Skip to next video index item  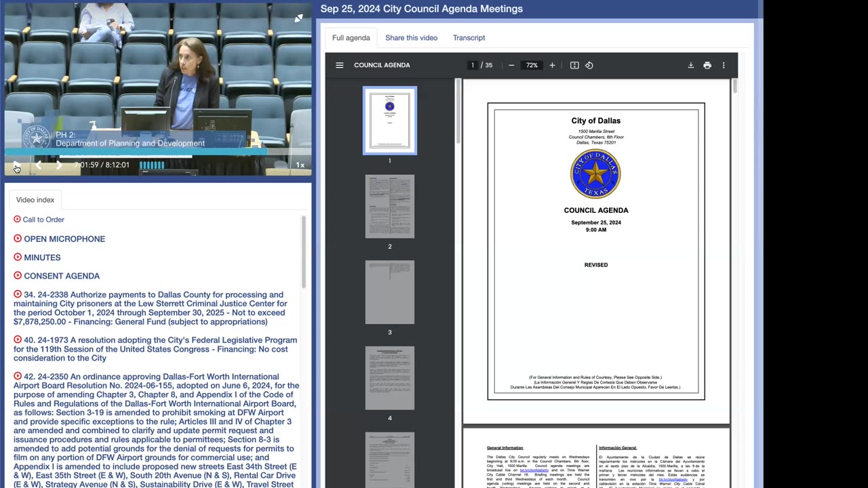pos(59,165)
